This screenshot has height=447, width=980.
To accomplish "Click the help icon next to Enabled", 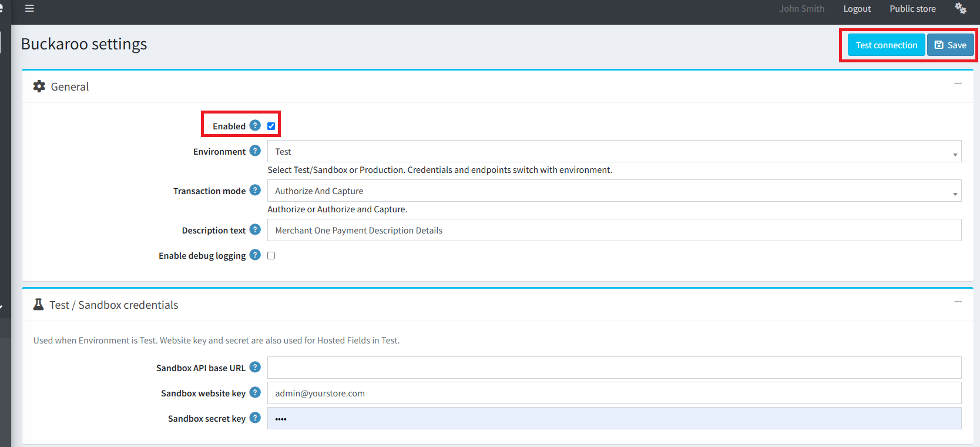I will tap(255, 125).
